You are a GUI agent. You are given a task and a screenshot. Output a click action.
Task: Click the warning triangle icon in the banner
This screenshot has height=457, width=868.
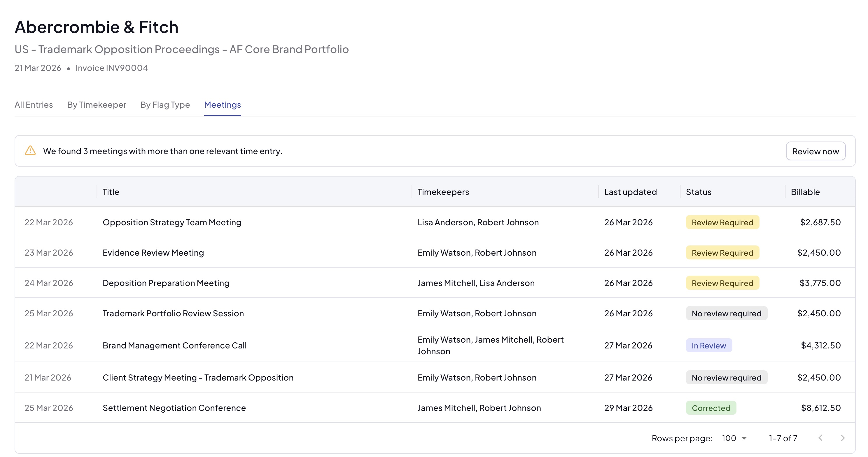click(x=30, y=151)
